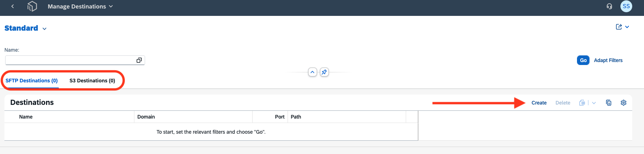Switch to S3 Destinations tab

pos(92,81)
